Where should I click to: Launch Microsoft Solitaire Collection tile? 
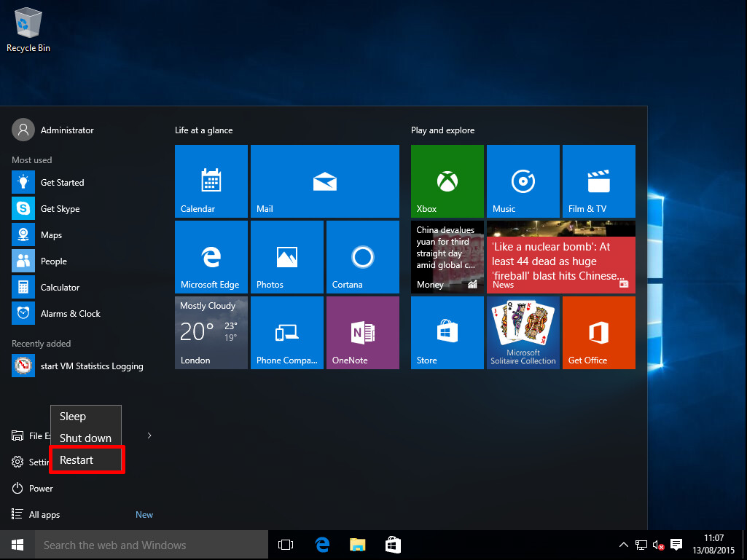523,332
